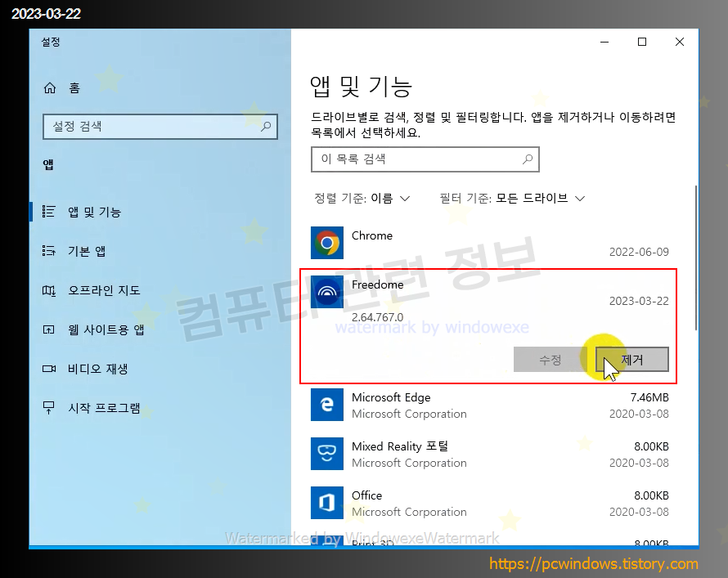
Task: Click the 설정 검색 input field
Action: click(x=160, y=126)
